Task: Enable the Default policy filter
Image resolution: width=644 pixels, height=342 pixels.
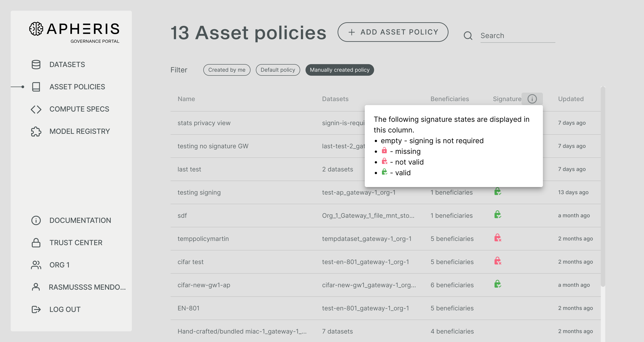Action: [278, 70]
